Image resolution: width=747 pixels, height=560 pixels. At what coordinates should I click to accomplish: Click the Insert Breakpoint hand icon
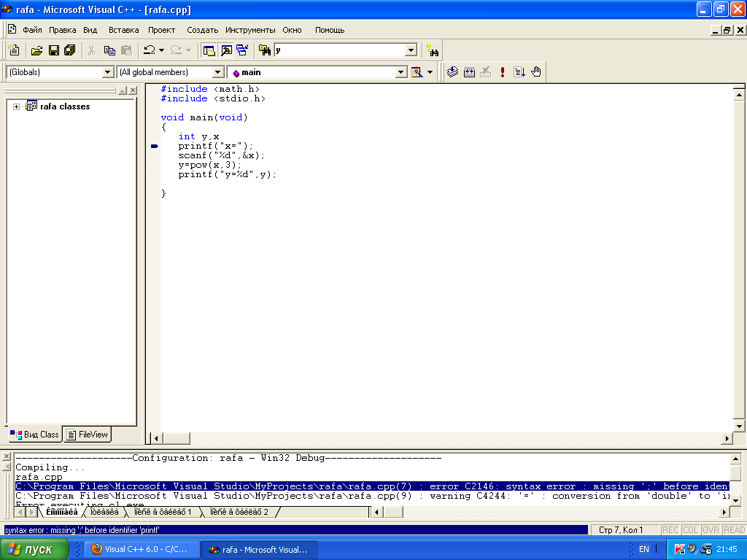536,72
